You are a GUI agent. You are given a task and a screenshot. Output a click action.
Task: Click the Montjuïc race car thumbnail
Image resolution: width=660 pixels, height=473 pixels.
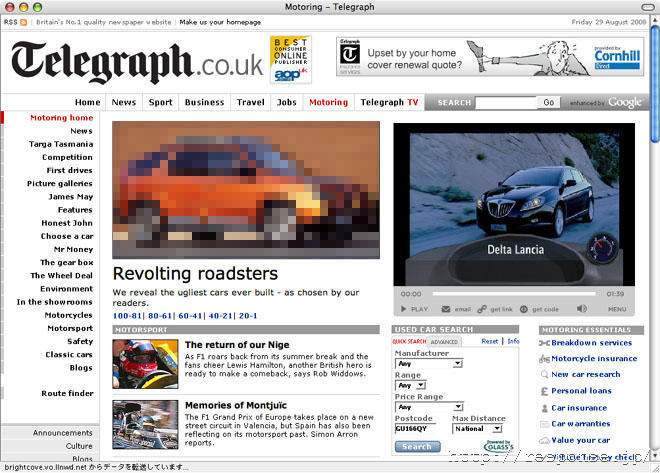click(145, 424)
